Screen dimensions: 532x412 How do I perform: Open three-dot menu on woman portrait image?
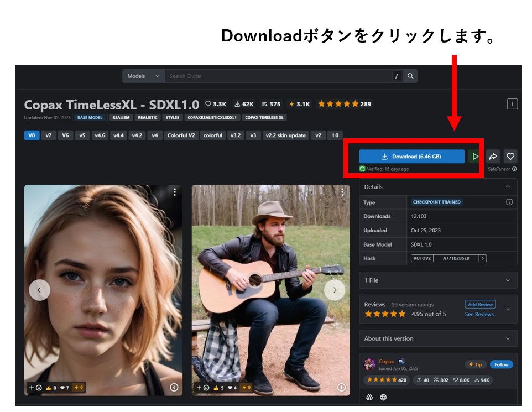click(x=175, y=192)
